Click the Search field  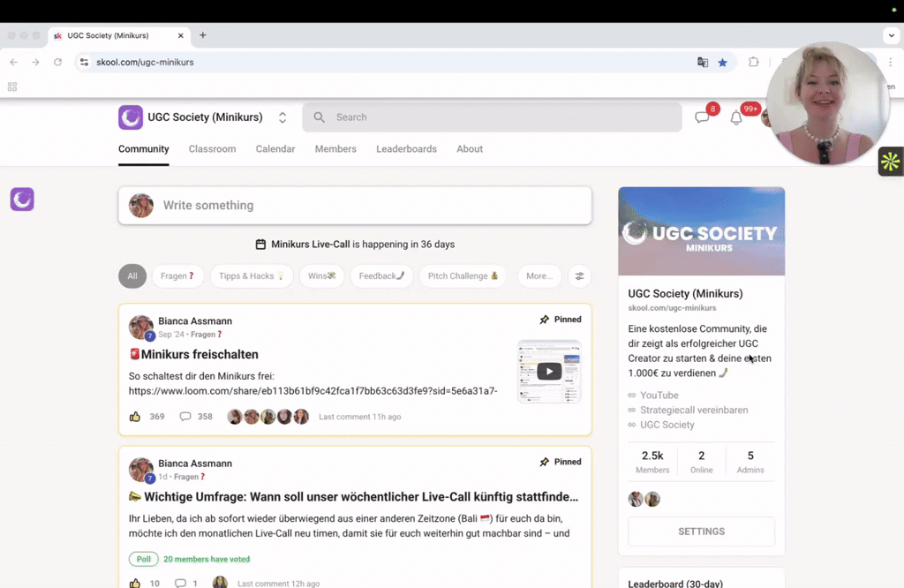click(x=492, y=117)
